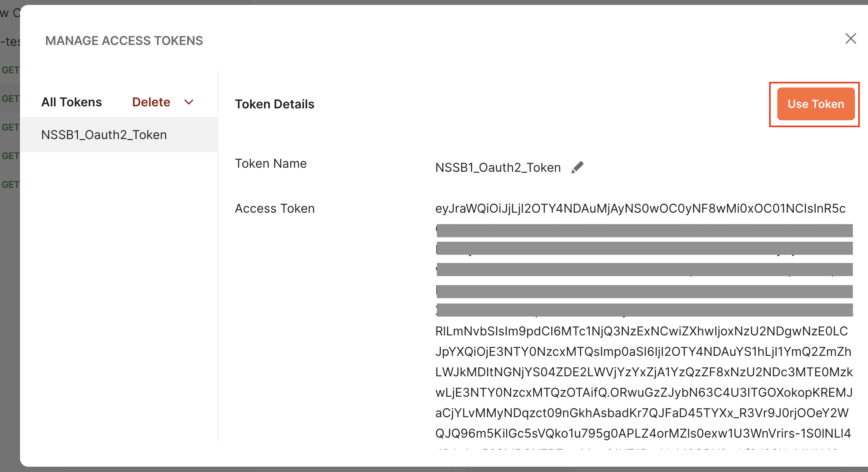
Task: Click the token line starting with LWJkMDItNGNj
Action: [644, 372]
